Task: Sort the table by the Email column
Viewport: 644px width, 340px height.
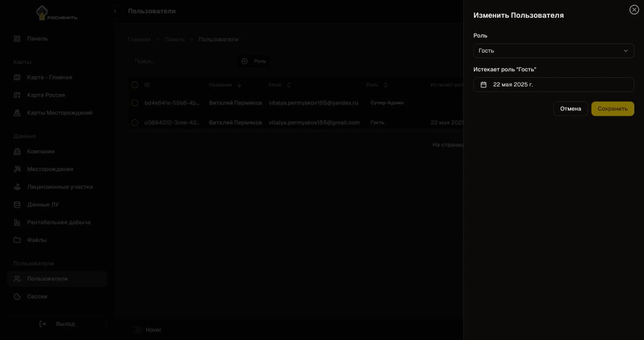Action: pyautogui.click(x=289, y=85)
